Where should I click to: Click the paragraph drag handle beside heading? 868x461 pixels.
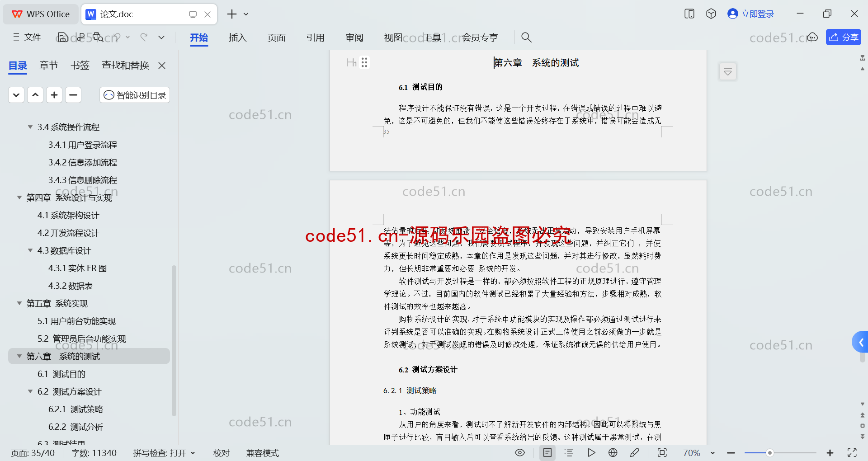(364, 62)
